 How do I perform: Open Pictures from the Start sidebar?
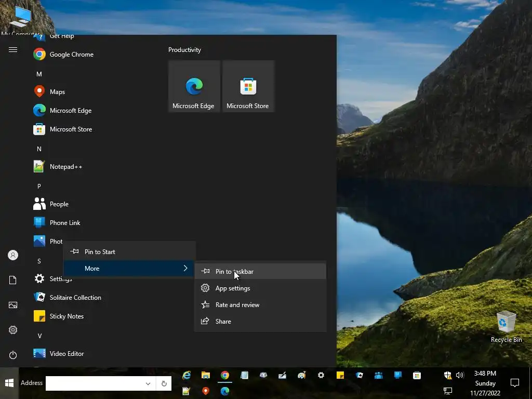click(13, 305)
